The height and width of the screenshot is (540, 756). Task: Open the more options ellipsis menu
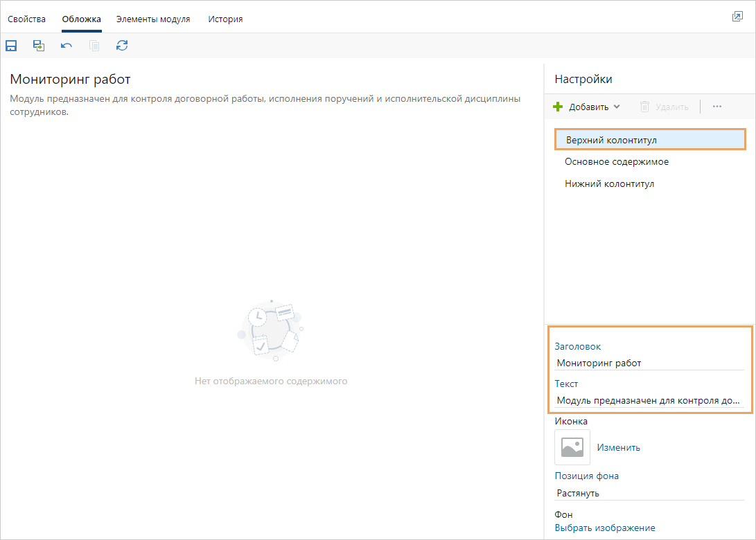[717, 107]
